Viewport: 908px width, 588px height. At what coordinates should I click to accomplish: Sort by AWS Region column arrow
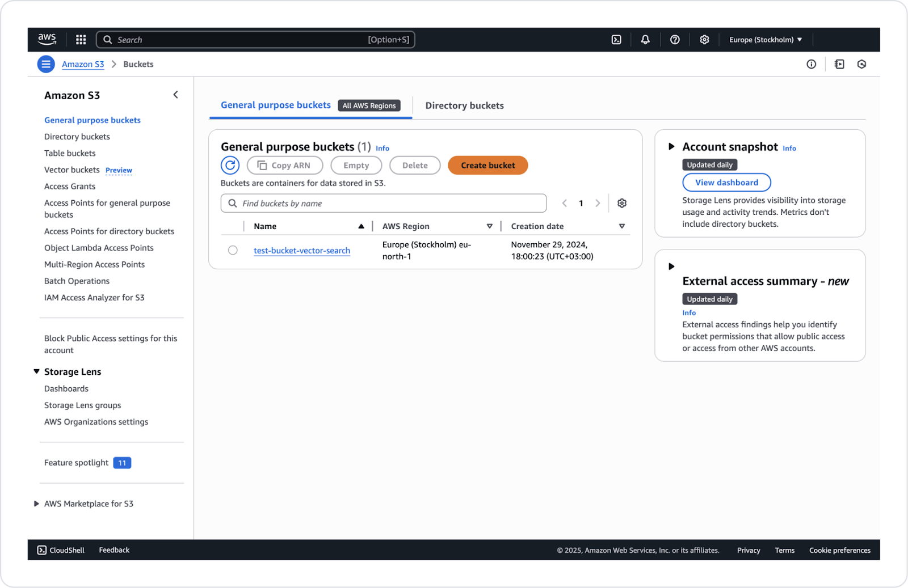coord(489,226)
